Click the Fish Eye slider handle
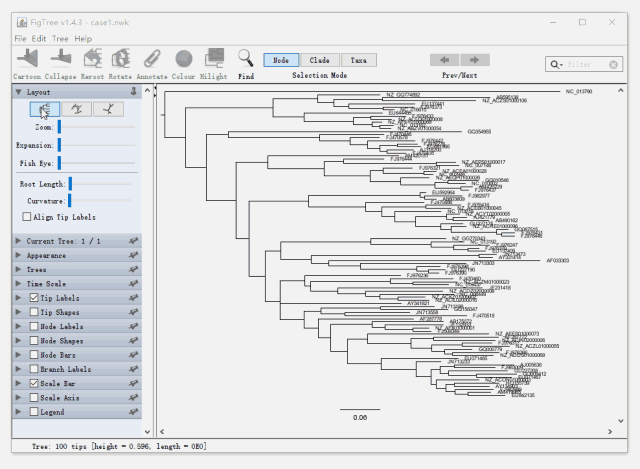640x469 pixels. [x=59, y=163]
